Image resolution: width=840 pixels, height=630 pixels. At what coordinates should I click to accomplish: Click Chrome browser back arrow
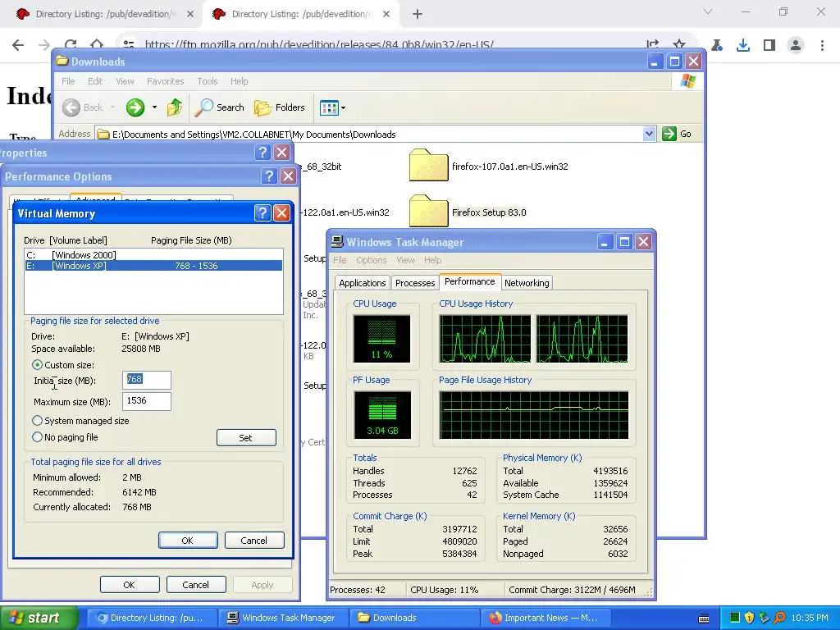[x=18, y=45]
